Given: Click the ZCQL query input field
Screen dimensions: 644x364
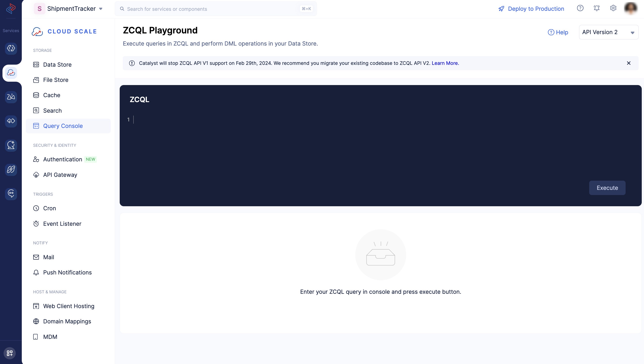Looking at the screenshot, I should (381, 119).
